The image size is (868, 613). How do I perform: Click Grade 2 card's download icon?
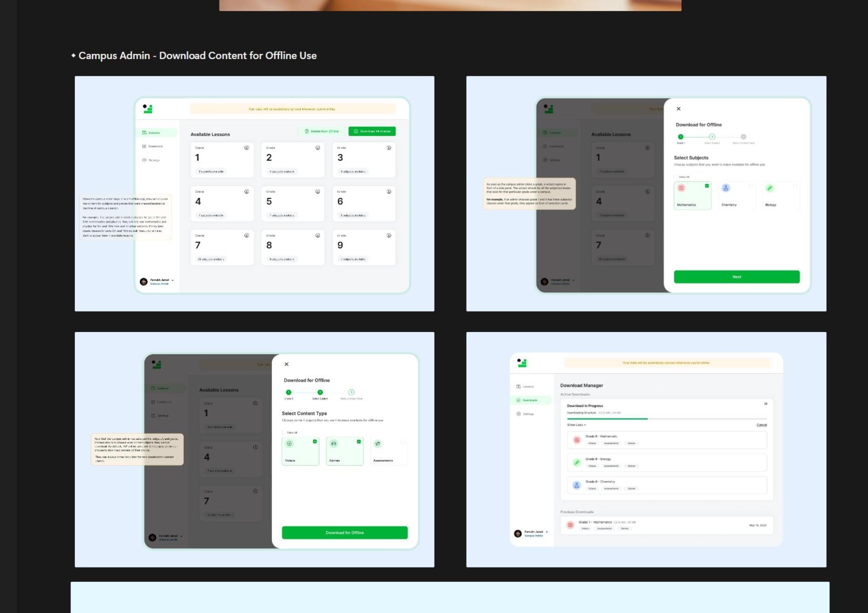[317, 148]
